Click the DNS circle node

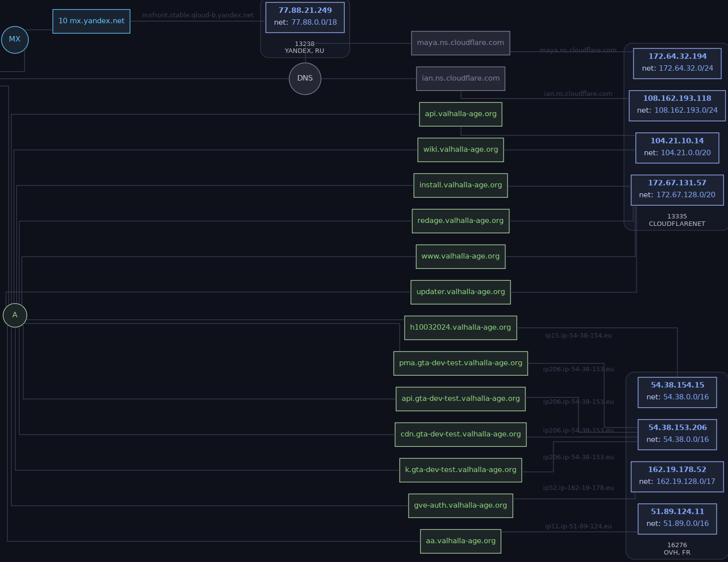305,79
